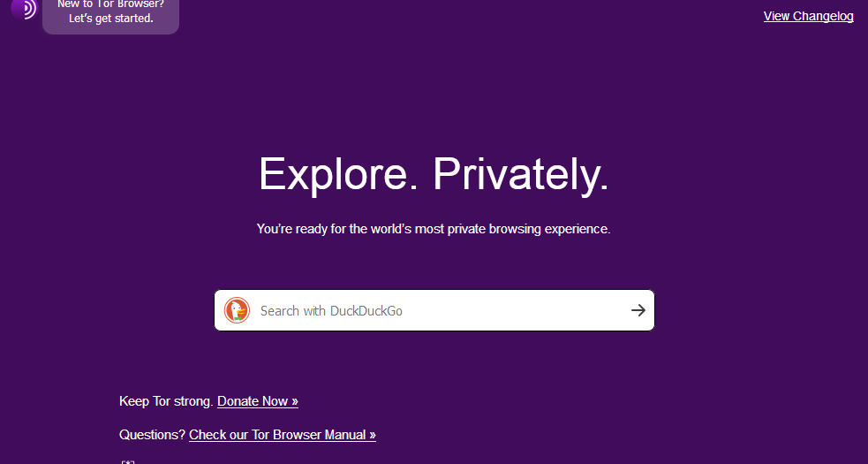The width and height of the screenshot is (868, 464).
Task: Click the ready for private browsing subtitle
Action: coord(434,229)
